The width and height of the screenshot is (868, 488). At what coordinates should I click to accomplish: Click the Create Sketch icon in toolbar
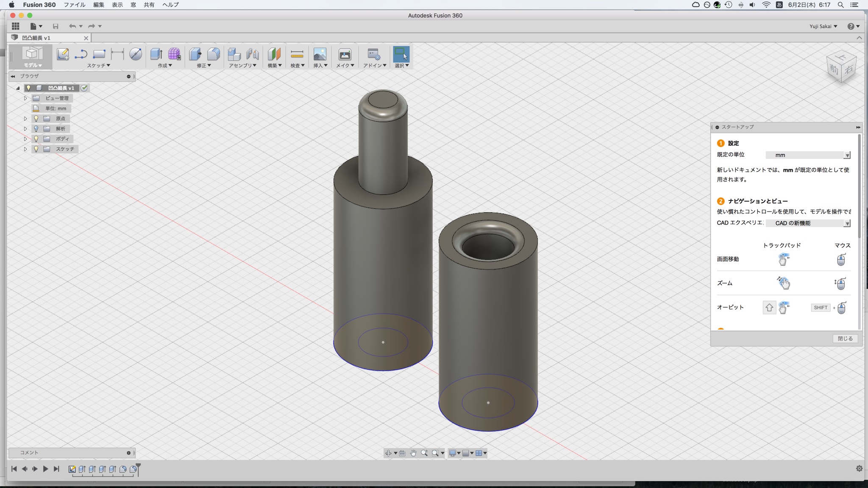coord(63,54)
